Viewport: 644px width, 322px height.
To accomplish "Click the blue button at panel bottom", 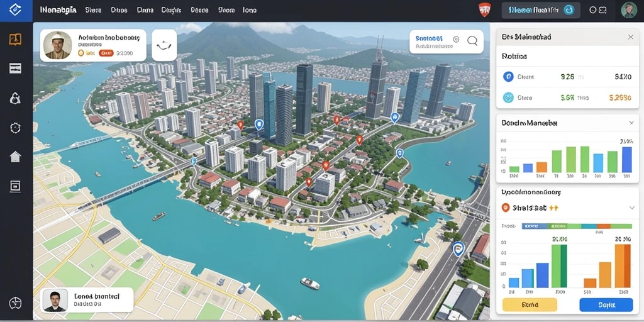I will coord(606,305).
